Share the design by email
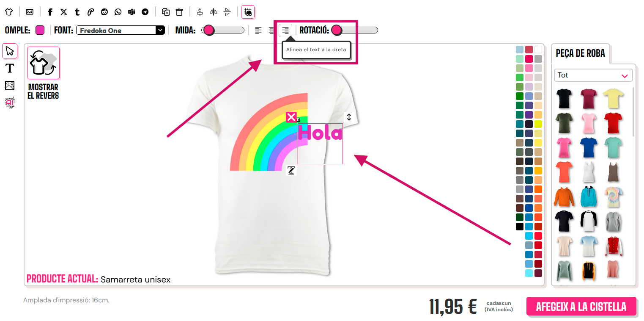Viewport: 644px width, 321px height. 30,12
